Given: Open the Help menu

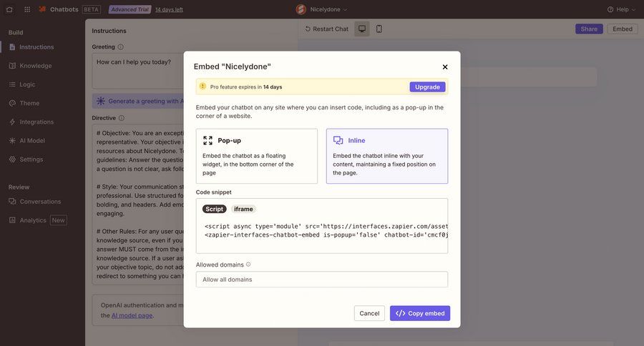Looking at the screenshot, I should click(620, 9).
